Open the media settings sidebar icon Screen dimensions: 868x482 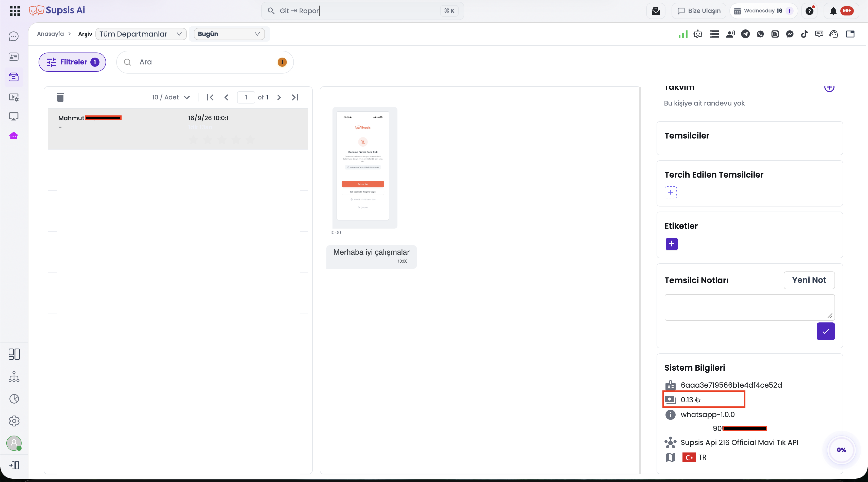pyautogui.click(x=13, y=97)
